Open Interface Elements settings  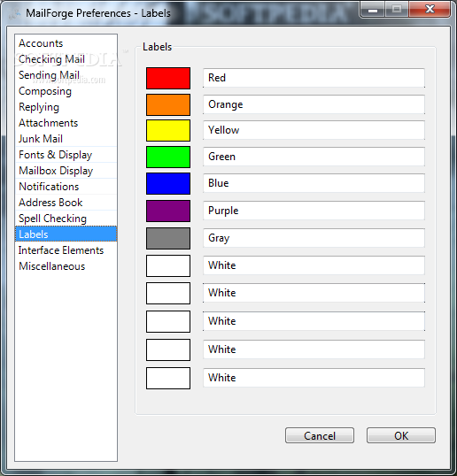[66, 250]
